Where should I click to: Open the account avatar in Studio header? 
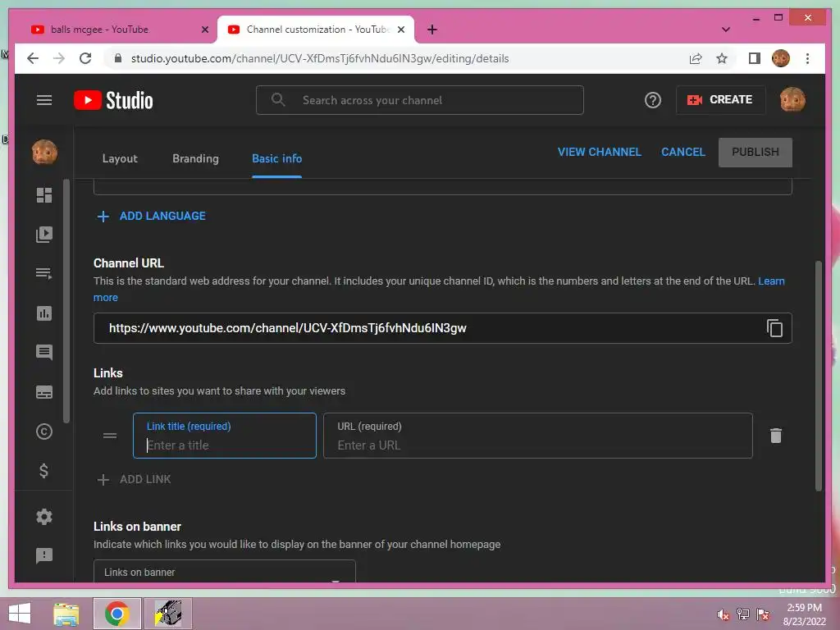pyautogui.click(x=792, y=99)
